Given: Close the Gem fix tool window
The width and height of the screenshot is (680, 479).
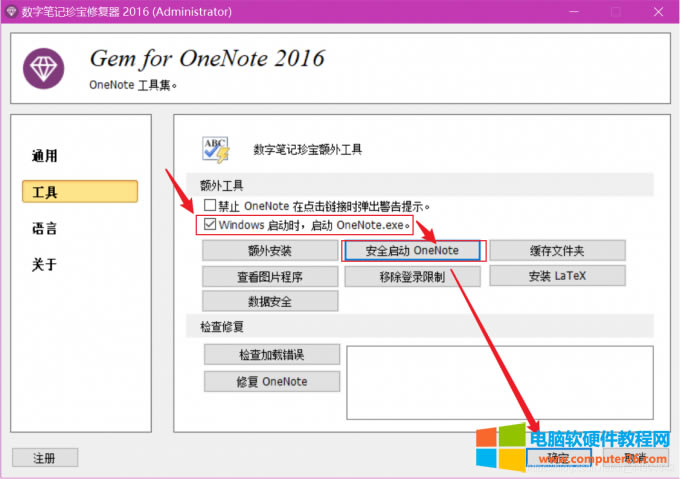Looking at the screenshot, I should click(x=658, y=12).
